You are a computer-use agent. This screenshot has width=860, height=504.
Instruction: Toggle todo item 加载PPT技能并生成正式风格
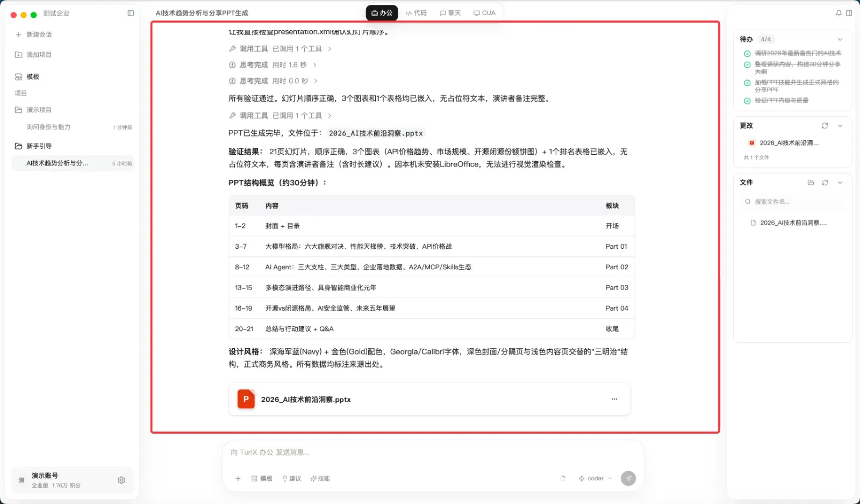(747, 83)
